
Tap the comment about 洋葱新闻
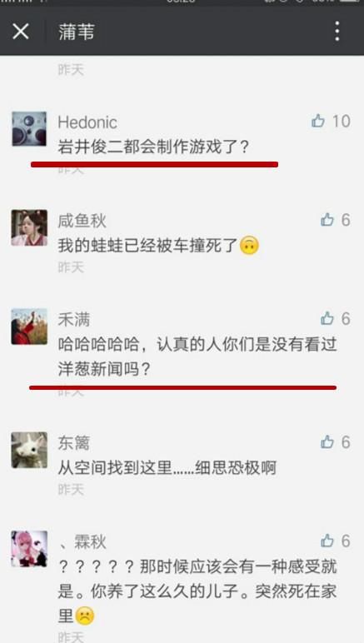[197, 357]
